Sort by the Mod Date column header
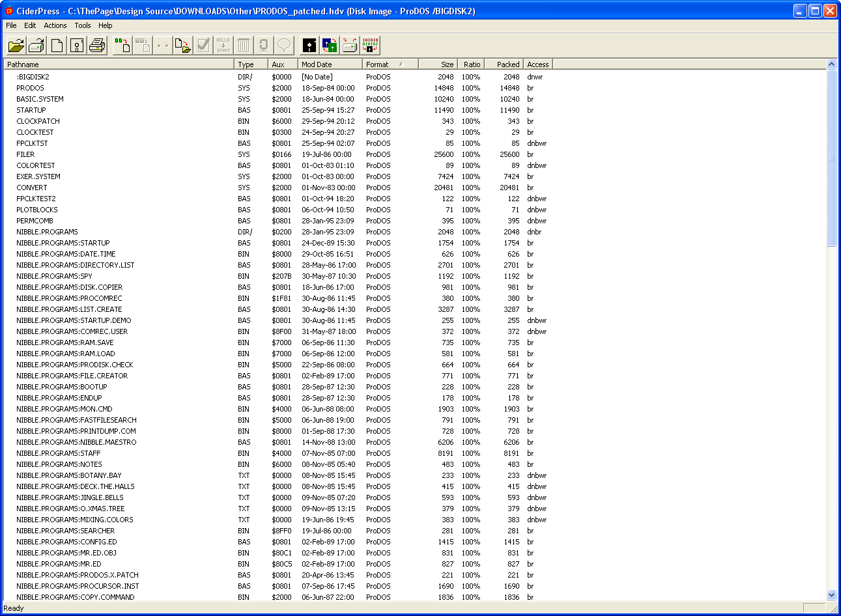This screenshot has width=841, height=616. tap(330, 64)
